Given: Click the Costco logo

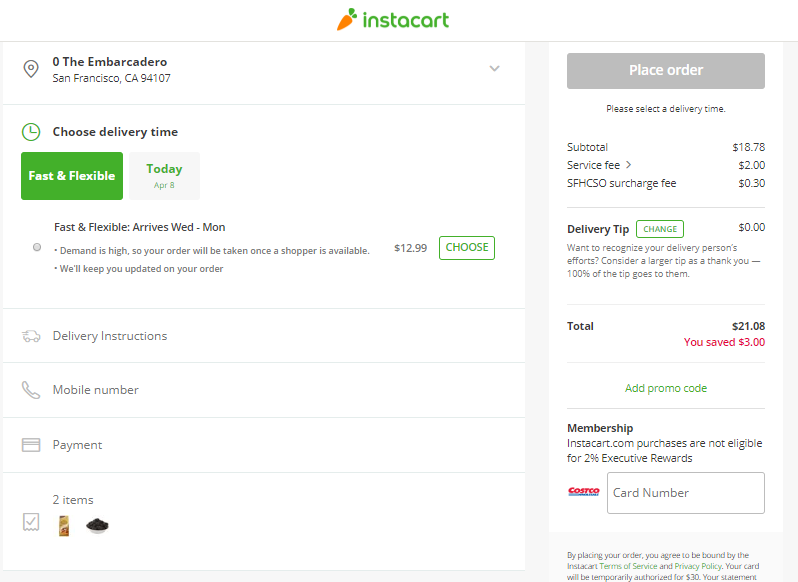Looking at the screenshot, I should coord(584,491).
